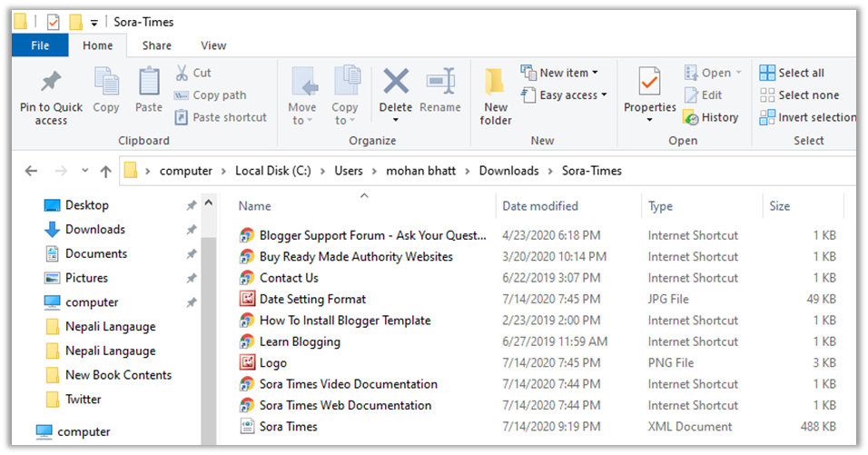The width and height of the screenshot is (868, 455).
Task: Click Select none
Action: click(x=799, y=95)
